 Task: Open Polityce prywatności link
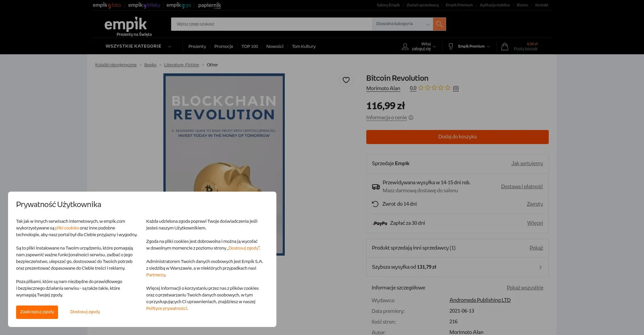point(167,309)
